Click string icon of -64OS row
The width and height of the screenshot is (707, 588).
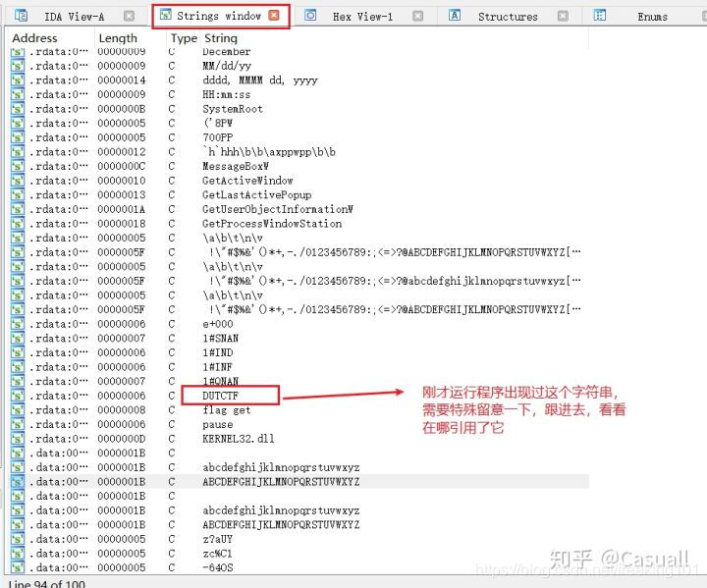click(x=17, y=567)
